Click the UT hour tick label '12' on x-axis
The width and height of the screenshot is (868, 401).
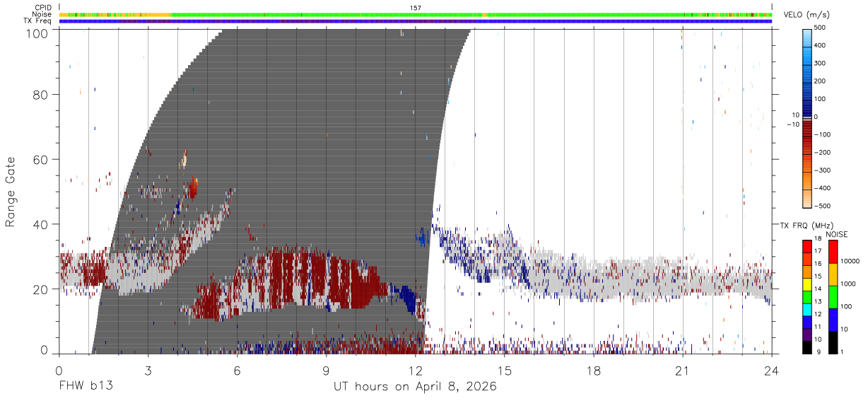(416, 371)
